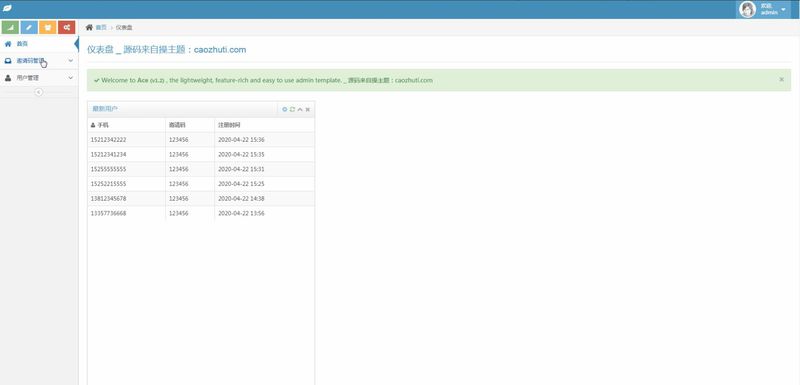
Task: Click invitation code 123456 in the 13357736668 row
Action: coord(179,214)
